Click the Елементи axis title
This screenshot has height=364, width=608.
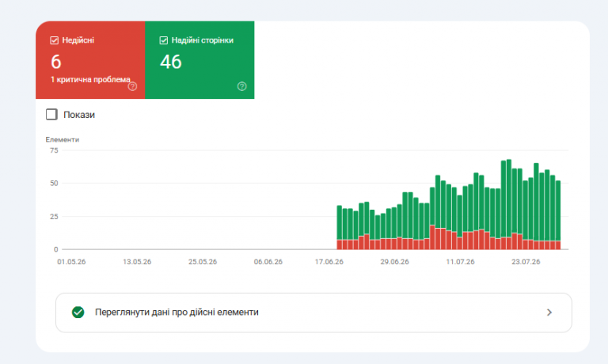coord(62,139)
